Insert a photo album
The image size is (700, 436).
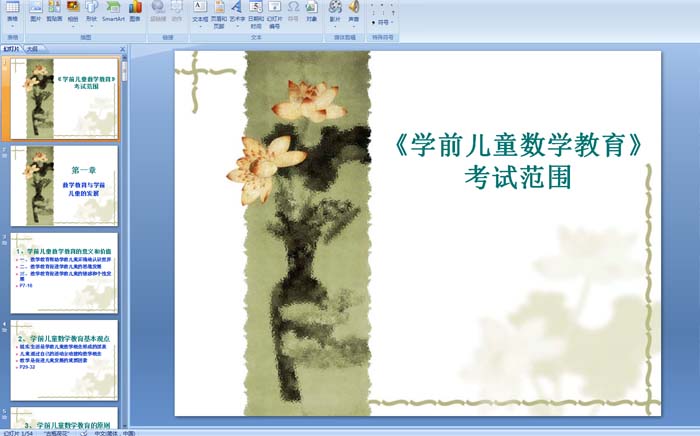[x=73, y=11]
